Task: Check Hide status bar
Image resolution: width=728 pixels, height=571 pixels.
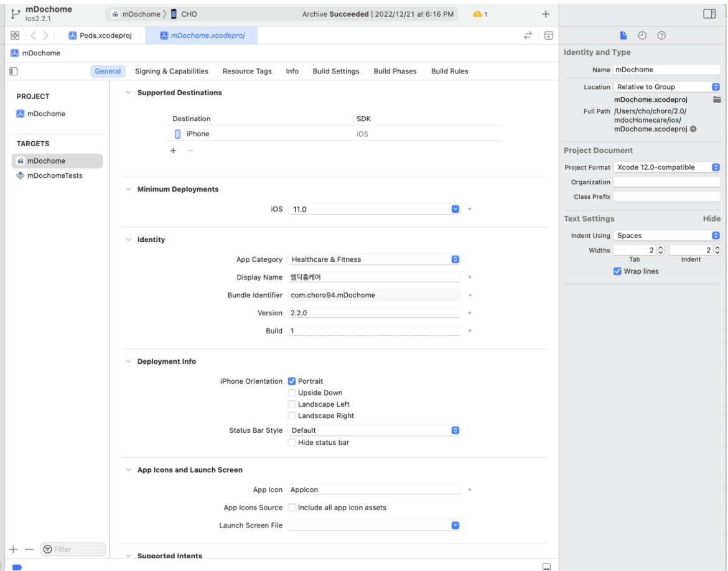Action: pyautogui.click(x=292, y=442)
